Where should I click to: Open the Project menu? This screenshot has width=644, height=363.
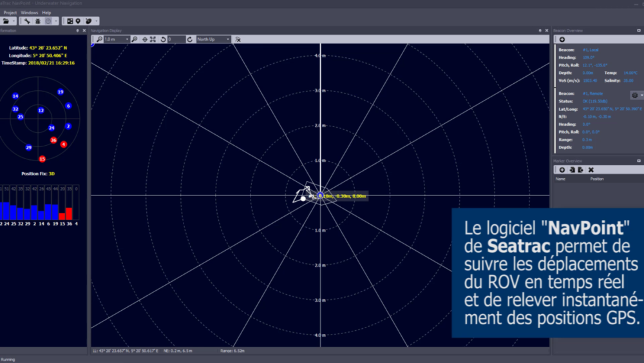(10, 13)
